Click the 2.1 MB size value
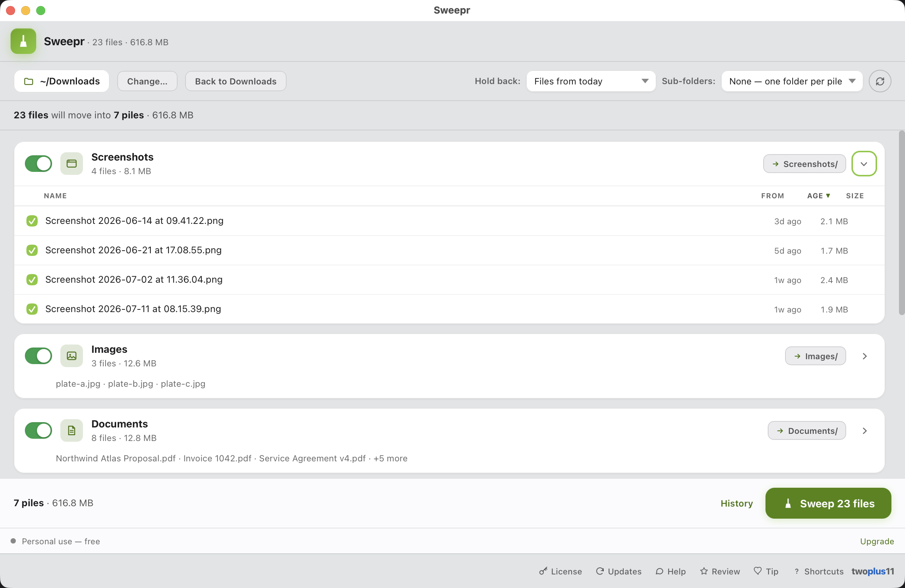 [834, 221]
